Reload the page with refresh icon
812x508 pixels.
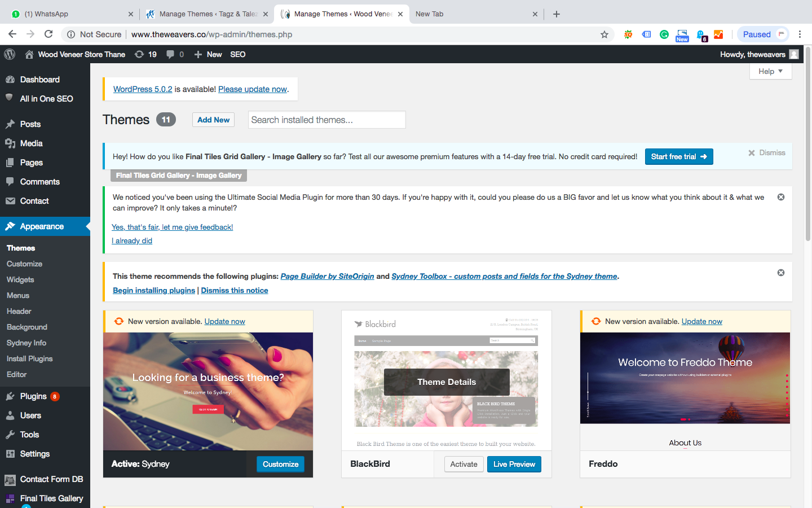point(48,34)
